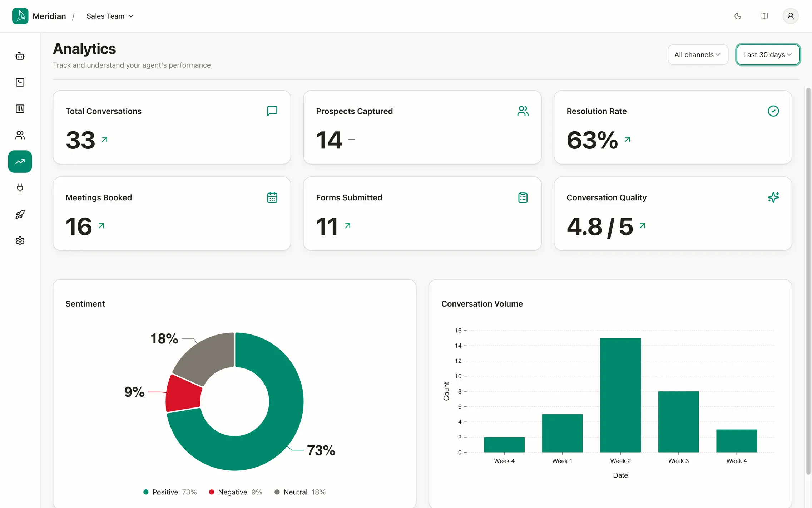
Task: Click the Analytics page heading
Action: point(84,49)
